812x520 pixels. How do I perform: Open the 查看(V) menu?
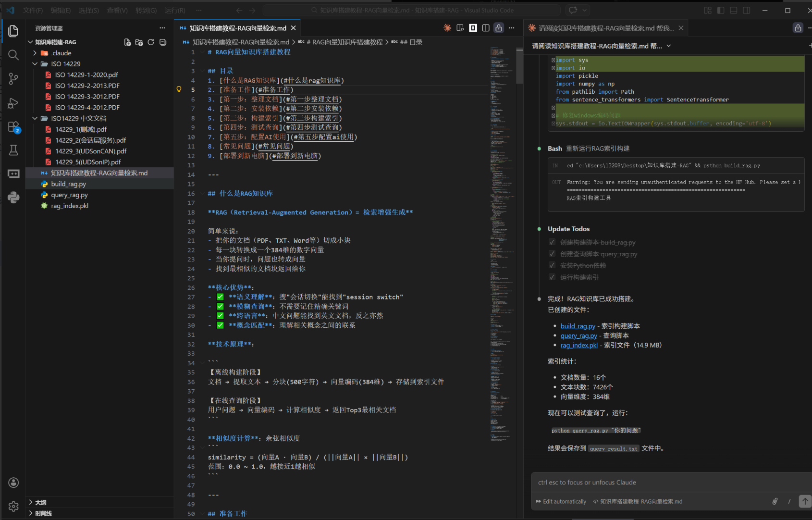click(x=117, y=10)
